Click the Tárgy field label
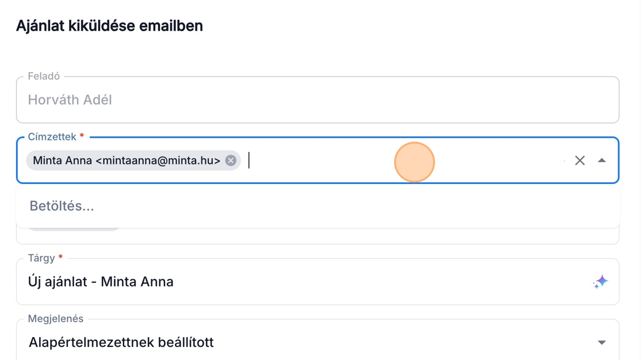 tap(41, 258)
